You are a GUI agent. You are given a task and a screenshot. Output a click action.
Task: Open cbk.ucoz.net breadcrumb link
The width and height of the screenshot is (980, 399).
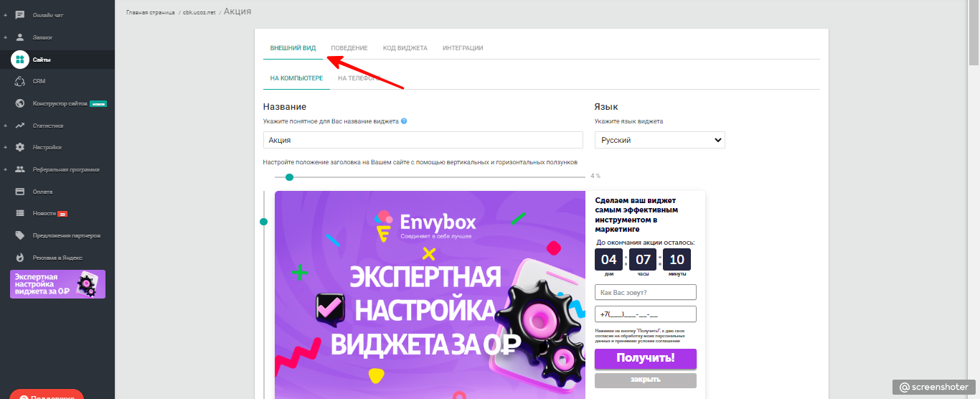pyautogui.click(x=200, y=12)
